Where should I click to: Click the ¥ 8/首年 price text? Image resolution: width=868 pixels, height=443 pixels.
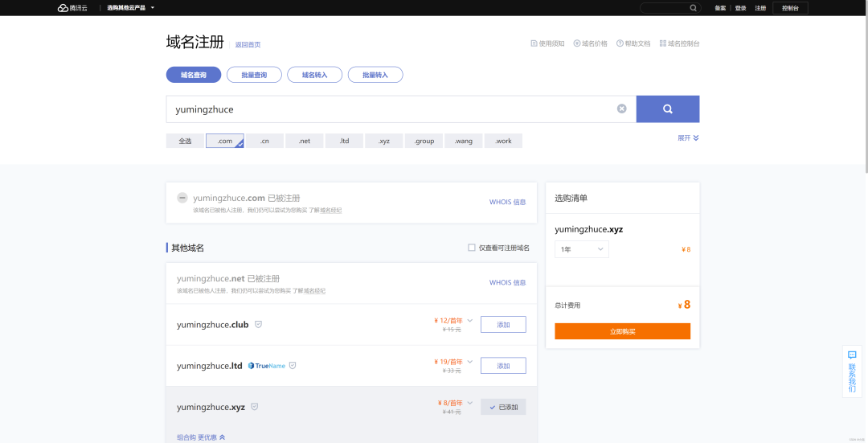pos(450,403)
